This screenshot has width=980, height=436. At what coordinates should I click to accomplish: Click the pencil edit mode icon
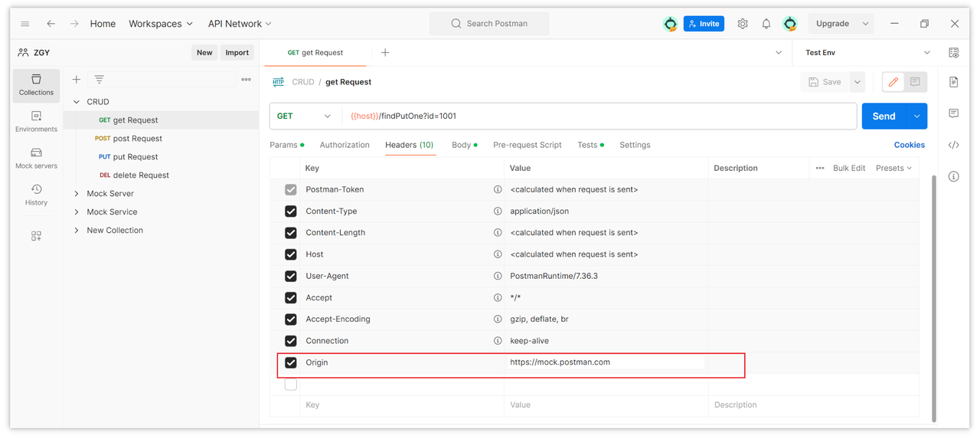(893, 82)
